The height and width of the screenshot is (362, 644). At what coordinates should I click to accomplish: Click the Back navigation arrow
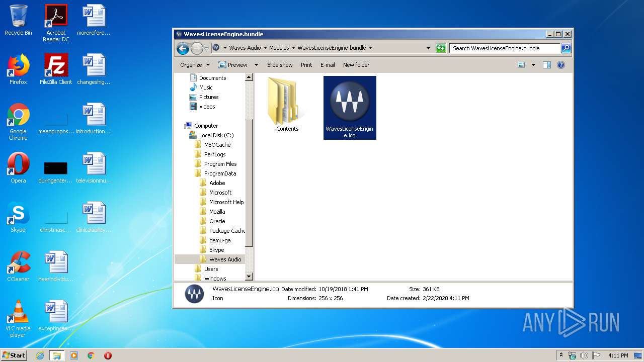pyautogui.click(x=183, y=48)
